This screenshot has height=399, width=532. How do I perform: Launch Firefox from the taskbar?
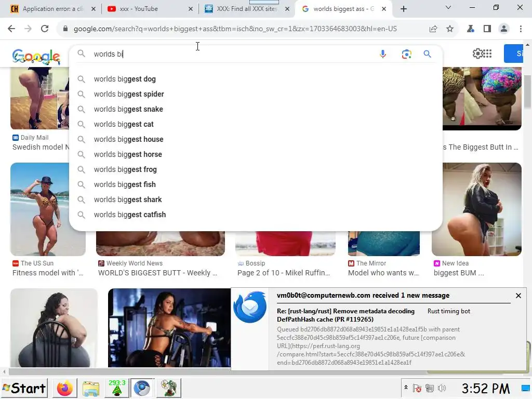(65, 388)
